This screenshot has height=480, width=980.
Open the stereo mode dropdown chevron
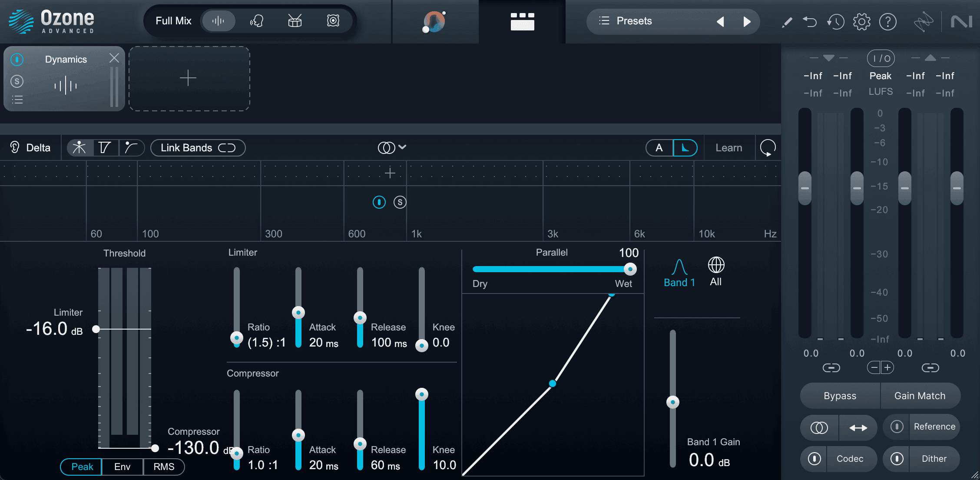point(403,147)
